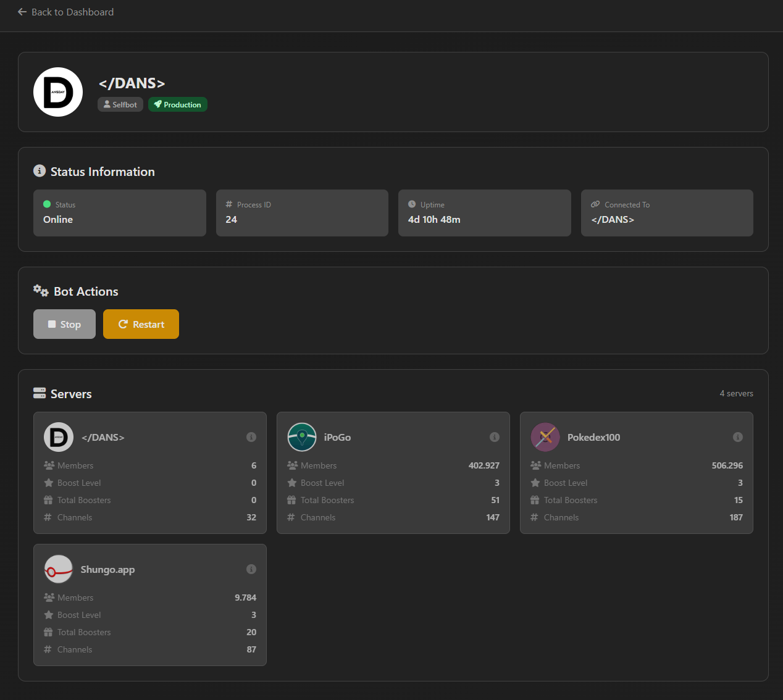Viewport: 783px width, 700px height.
Task: Click Pokedex100 member count '506.296'
Action: click(x=727, y=465)
